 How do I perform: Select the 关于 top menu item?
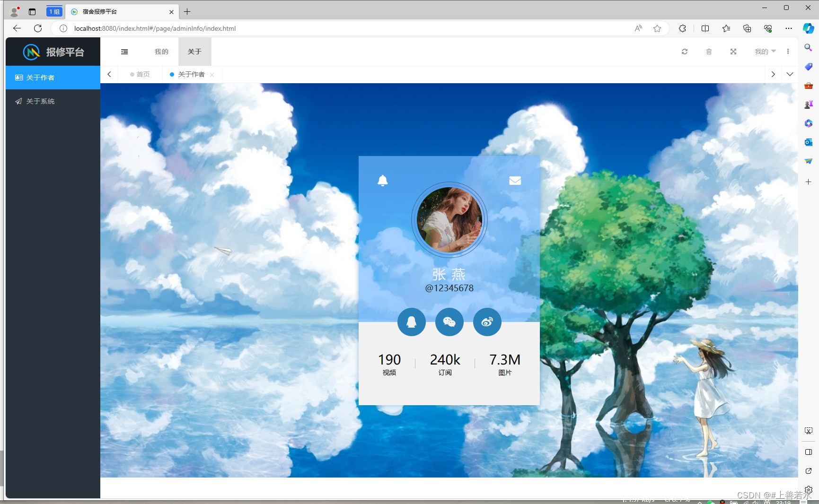(194, 52)
